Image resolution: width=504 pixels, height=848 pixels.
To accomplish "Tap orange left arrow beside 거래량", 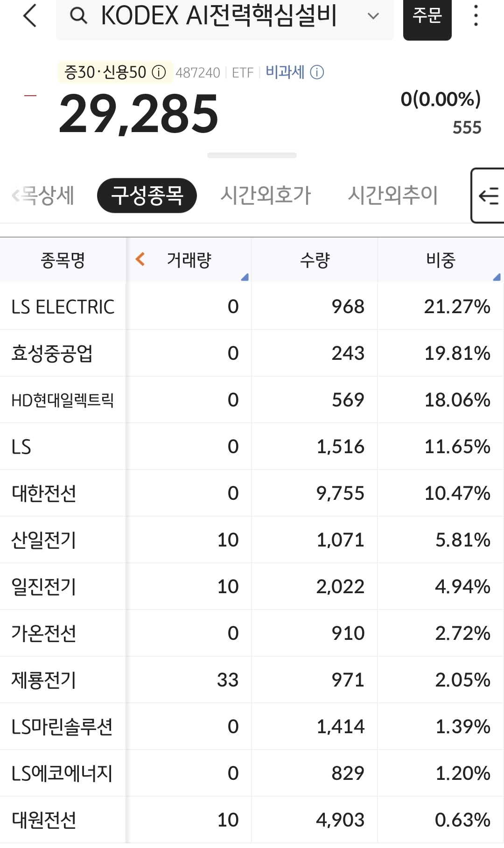I will [140, 259].
